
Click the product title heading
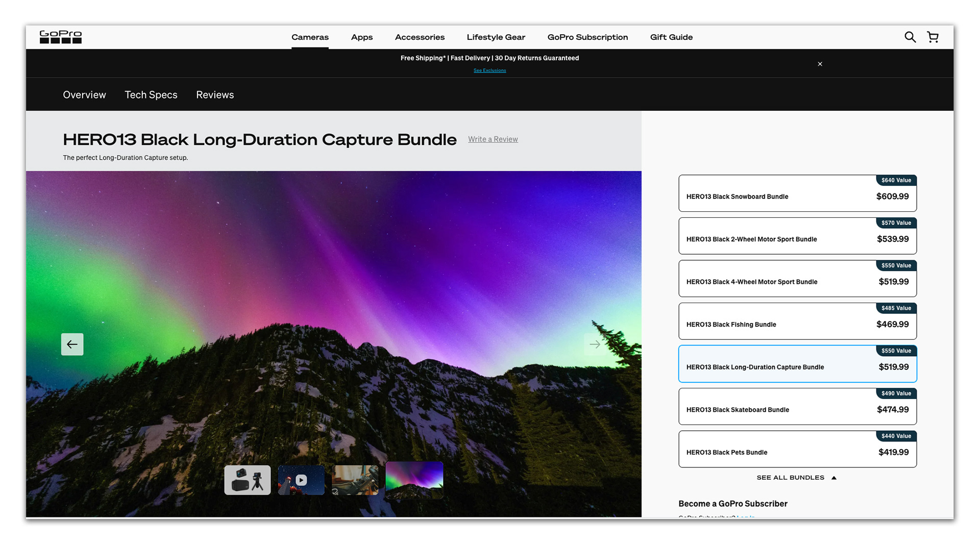click(259, 140)
